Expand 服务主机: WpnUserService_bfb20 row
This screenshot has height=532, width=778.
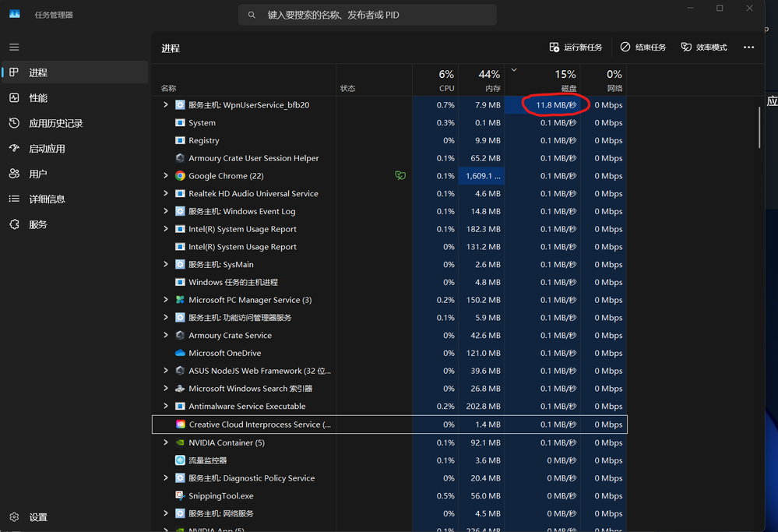tap(166, 104)
